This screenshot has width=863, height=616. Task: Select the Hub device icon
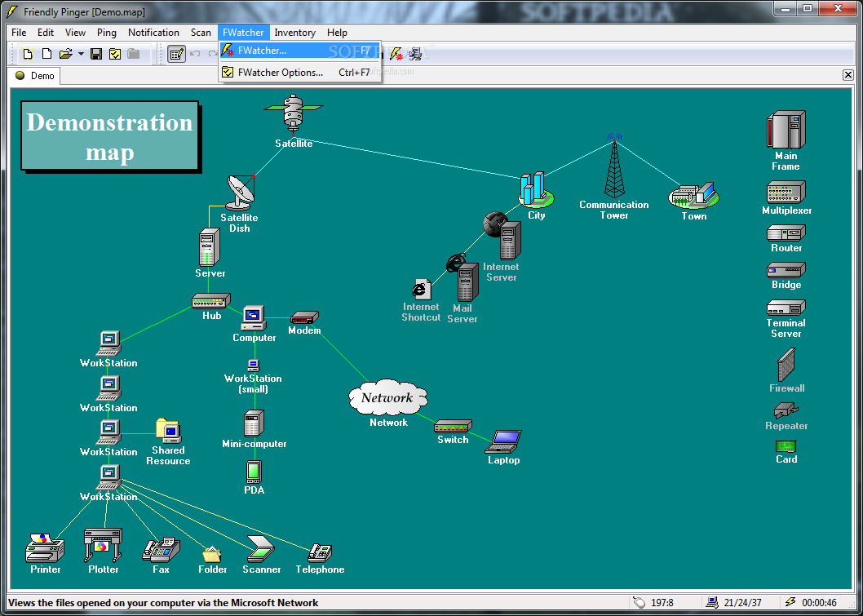[x=210, y=301]
